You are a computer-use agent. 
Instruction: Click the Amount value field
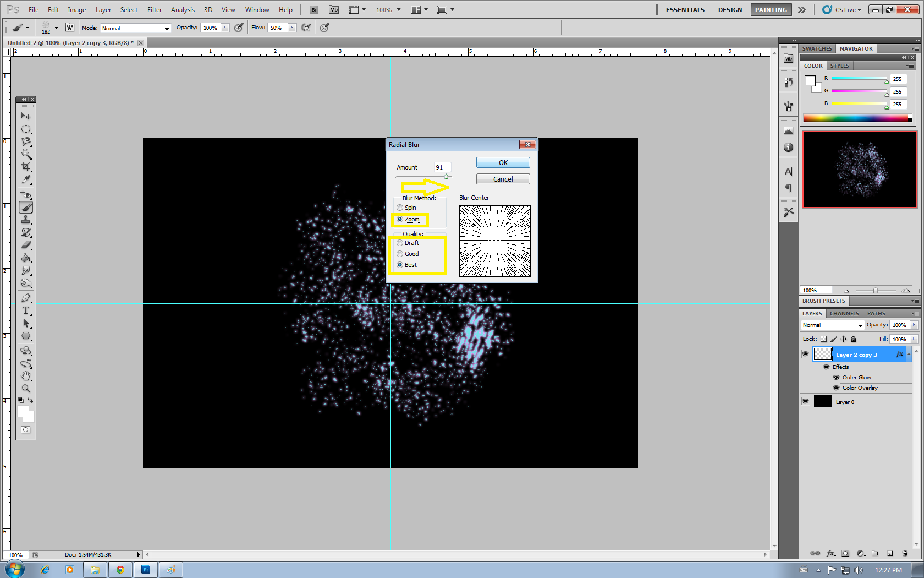(x=442, y=167)
